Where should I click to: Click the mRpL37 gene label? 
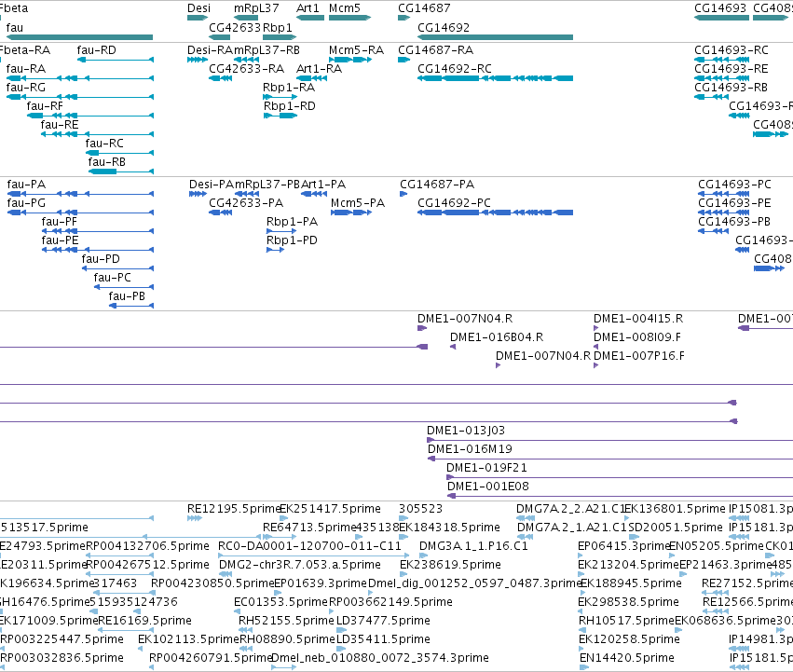coord(256,8)
